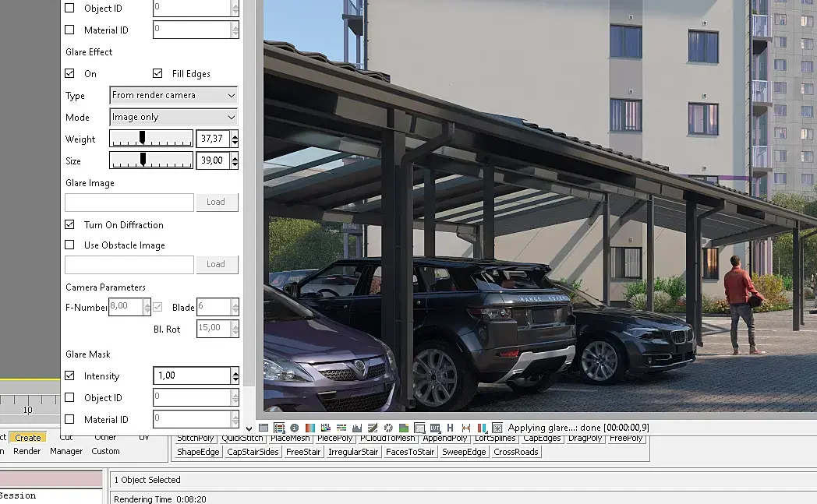Click the glare star icon beside status text
Viewport: 817px width, 504px height.
tap(497, 428)
